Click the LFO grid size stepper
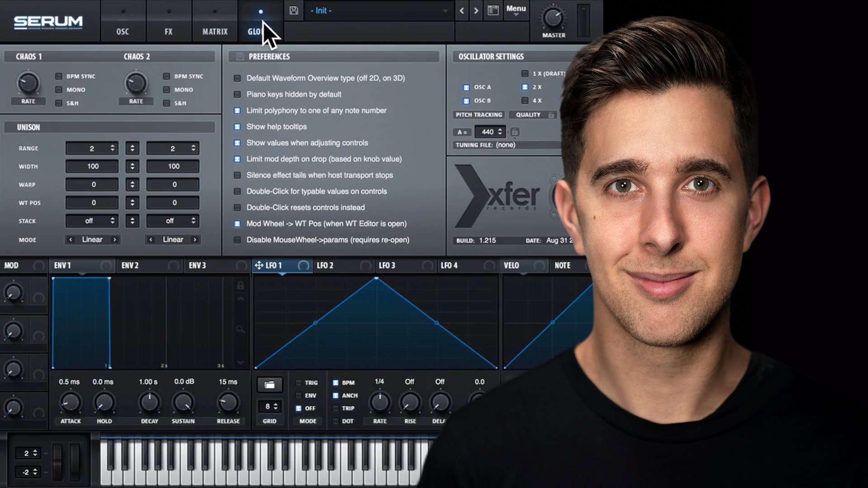868x488 pixels. pos(275,406)
